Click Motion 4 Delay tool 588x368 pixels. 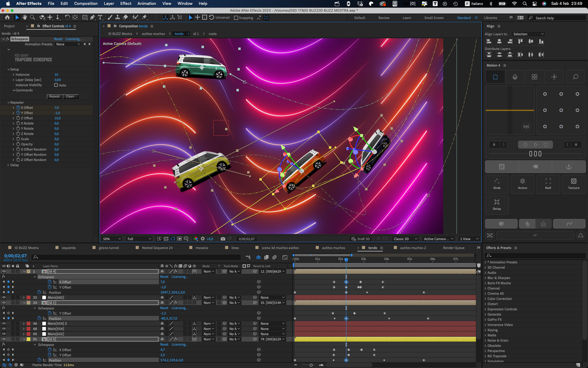click(497, 205)
